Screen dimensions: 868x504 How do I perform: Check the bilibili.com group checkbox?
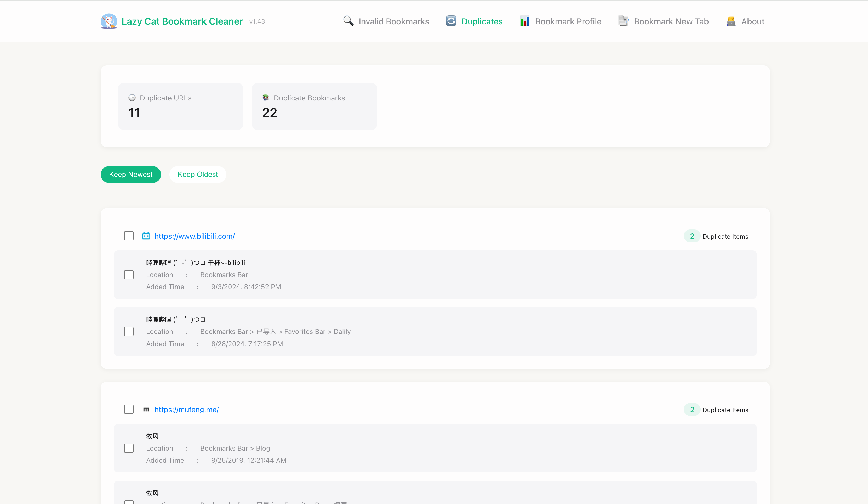pyautogui.click(x=129, y=236)
